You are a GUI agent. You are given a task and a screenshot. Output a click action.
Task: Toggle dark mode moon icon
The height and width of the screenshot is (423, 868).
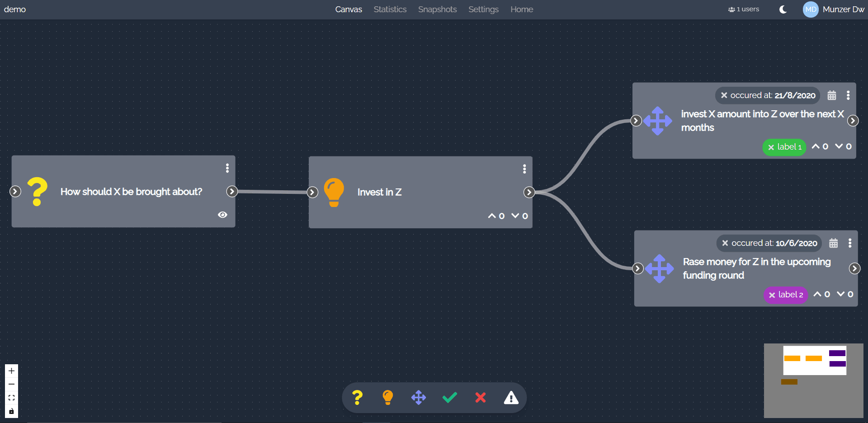[x=783, y=9]
